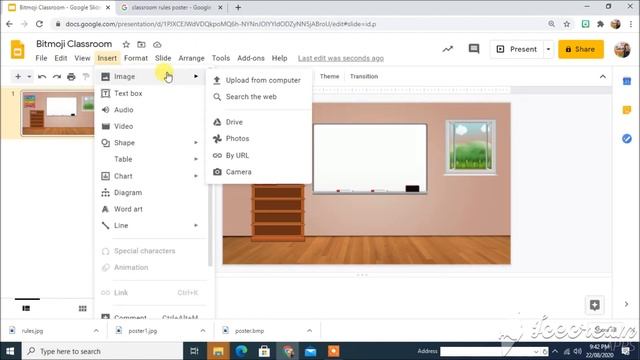Expand the Shape submenu

[x=196, y=143]
